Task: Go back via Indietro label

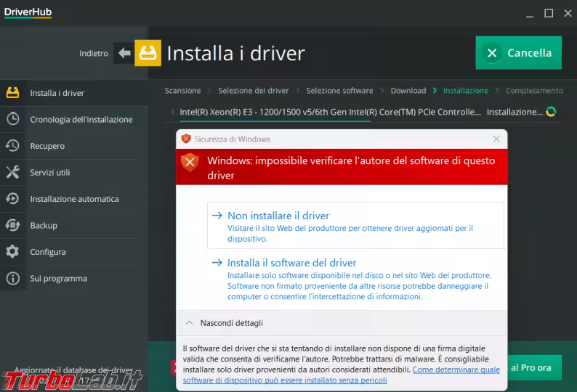Action: pyautogui.click(x=94, y=53)
